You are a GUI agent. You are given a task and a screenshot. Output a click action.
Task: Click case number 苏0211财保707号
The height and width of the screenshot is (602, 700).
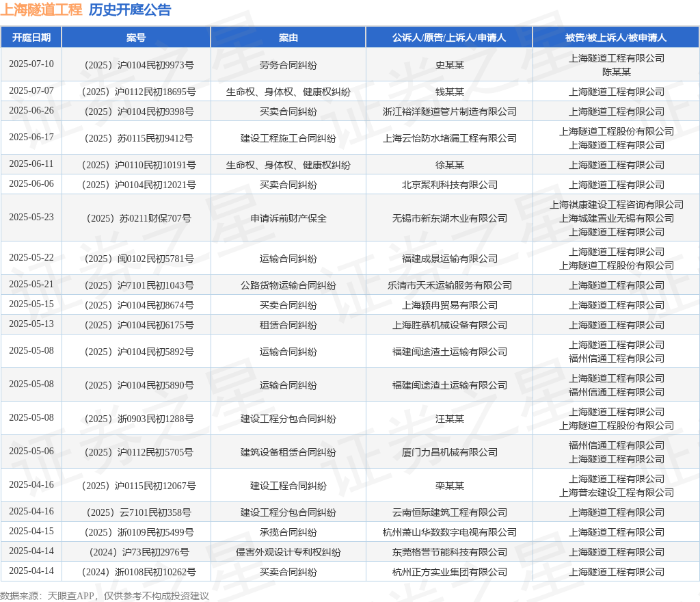point(139,218)
